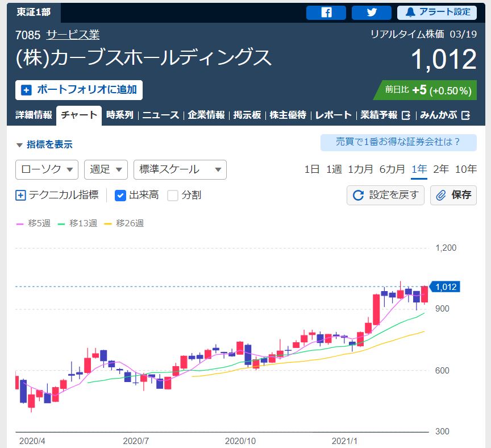Select the 10年 time range

(466, 169)
